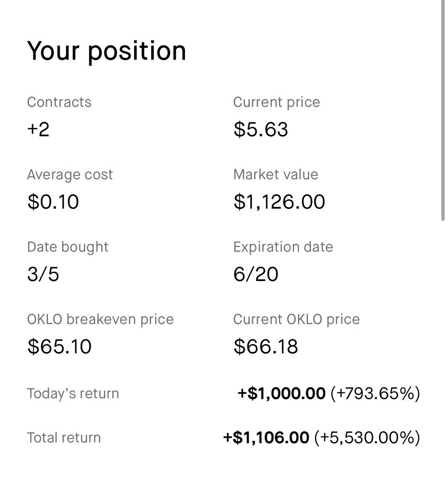
Task: Tap the Current price label
Action: coord(276,102)
